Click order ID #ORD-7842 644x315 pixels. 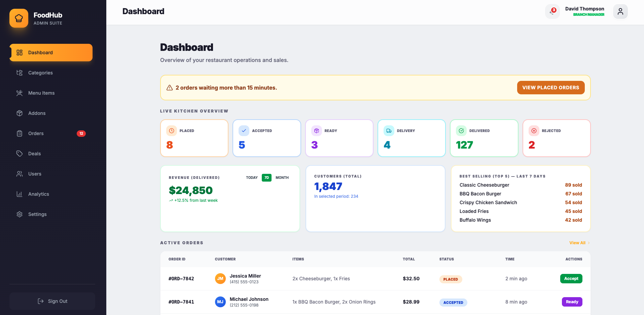[181, 279]
